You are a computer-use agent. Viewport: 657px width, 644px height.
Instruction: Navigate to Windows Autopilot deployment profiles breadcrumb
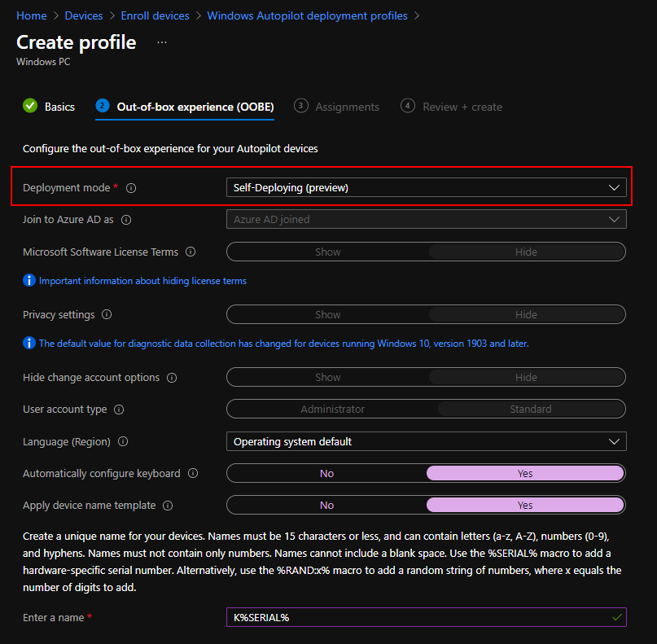coord(307,15)
